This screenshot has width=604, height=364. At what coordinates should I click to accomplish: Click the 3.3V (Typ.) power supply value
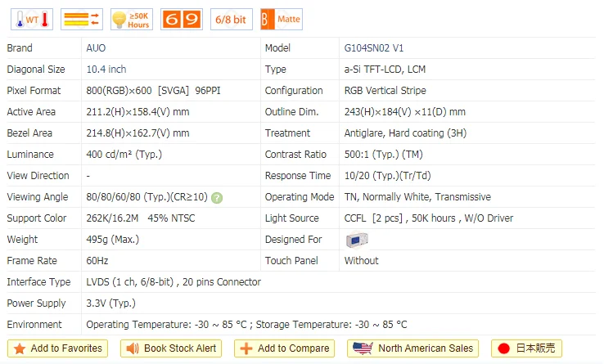pyautogui.click(x=111, y=303)
